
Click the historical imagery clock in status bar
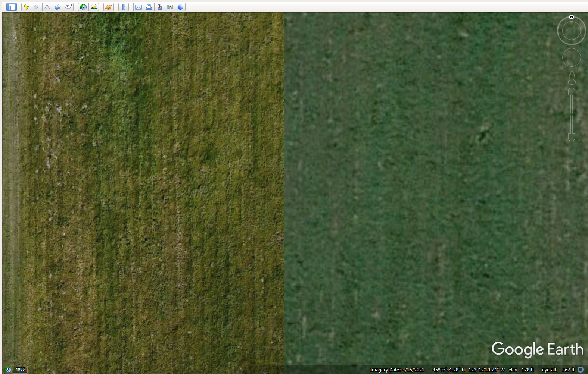pos(8,370)
